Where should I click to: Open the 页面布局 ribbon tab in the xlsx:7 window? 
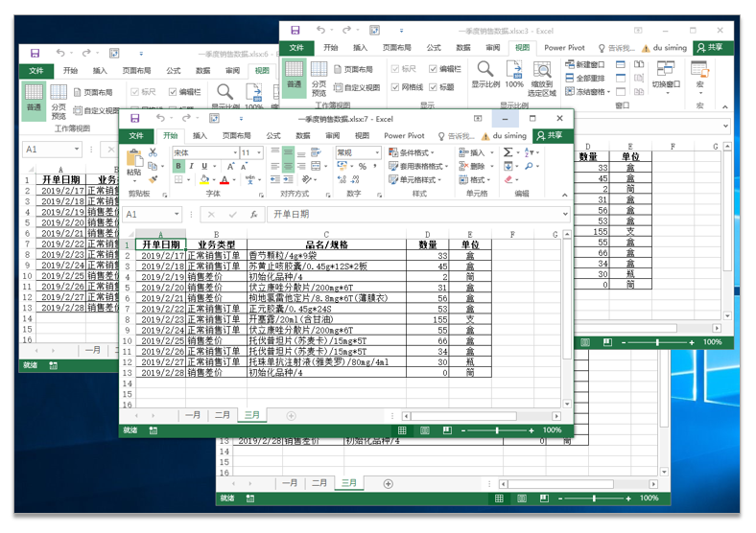pos(236,136)
